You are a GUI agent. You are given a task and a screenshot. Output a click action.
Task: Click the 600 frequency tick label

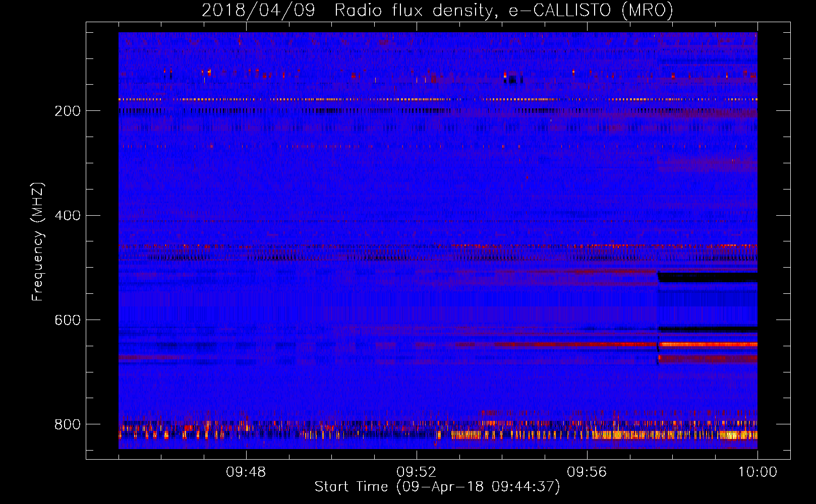(68, 320)
